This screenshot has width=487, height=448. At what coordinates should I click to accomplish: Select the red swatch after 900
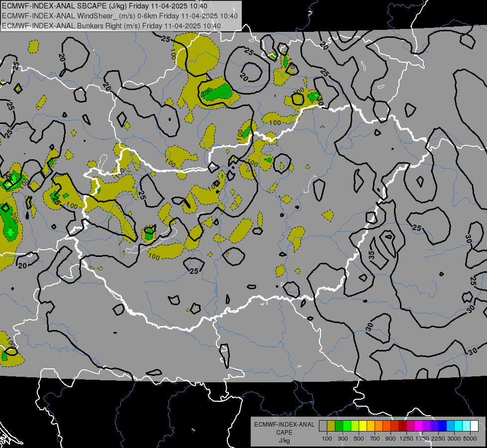395,426
